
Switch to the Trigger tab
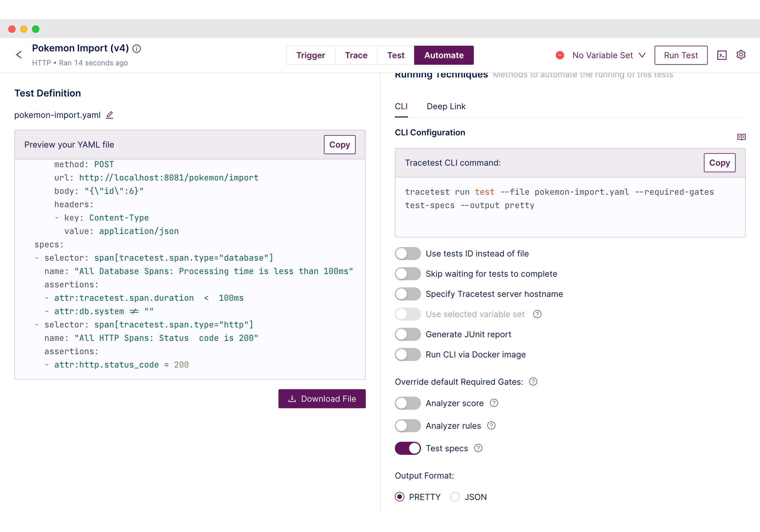311,55
